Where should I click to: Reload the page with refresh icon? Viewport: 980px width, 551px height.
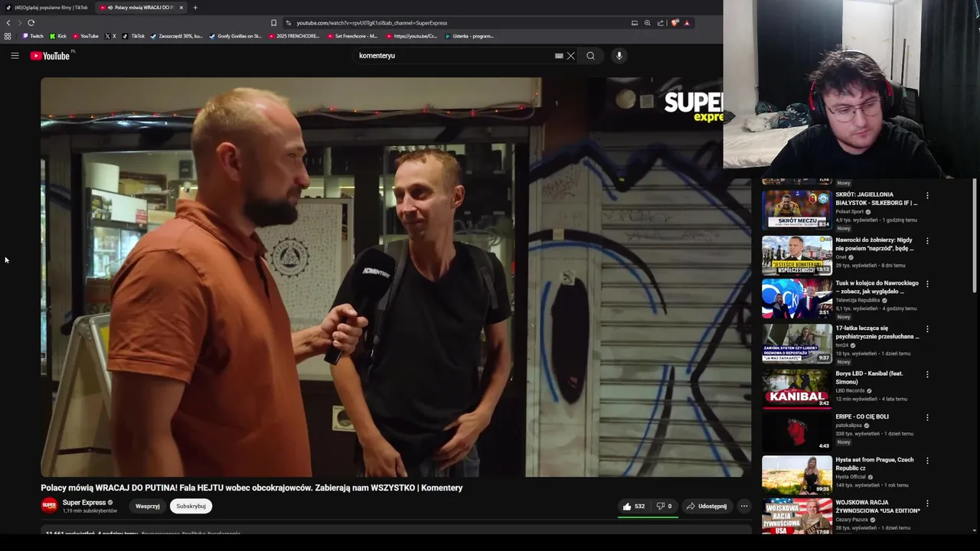tap(31, 23)
